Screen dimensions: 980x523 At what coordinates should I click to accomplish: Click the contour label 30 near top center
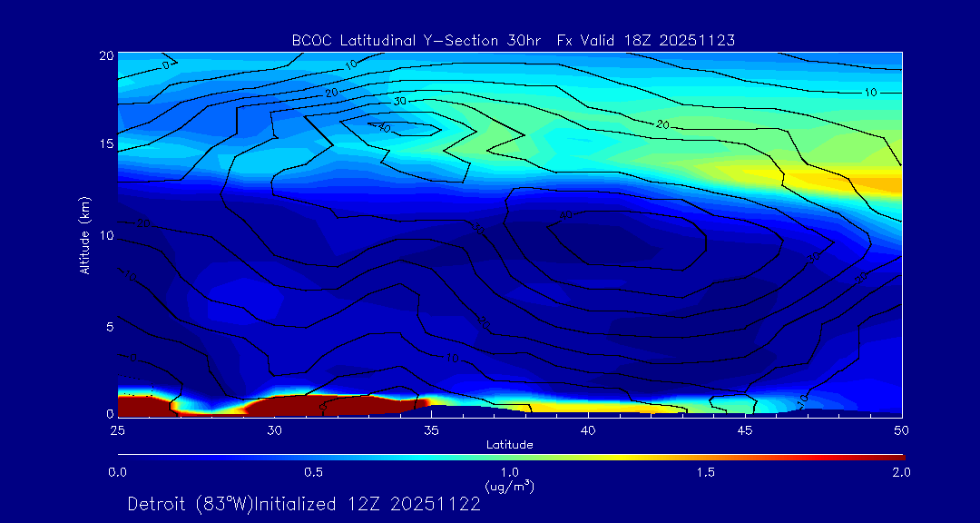(399, 101)
